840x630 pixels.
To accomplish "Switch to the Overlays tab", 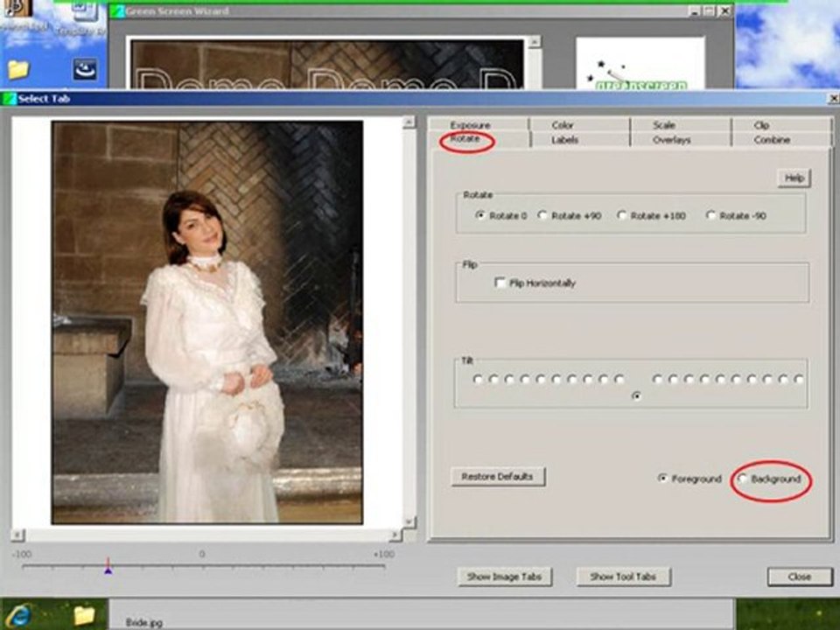I will point(671,140).
